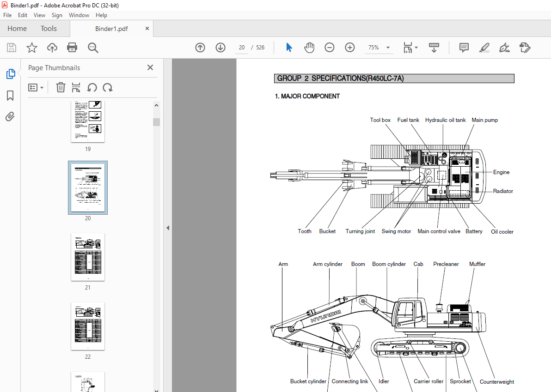The width and height of the screenshot is (551, 392).
Task: Click the thumbnail panel scrollbar handle
Action: 157,122
